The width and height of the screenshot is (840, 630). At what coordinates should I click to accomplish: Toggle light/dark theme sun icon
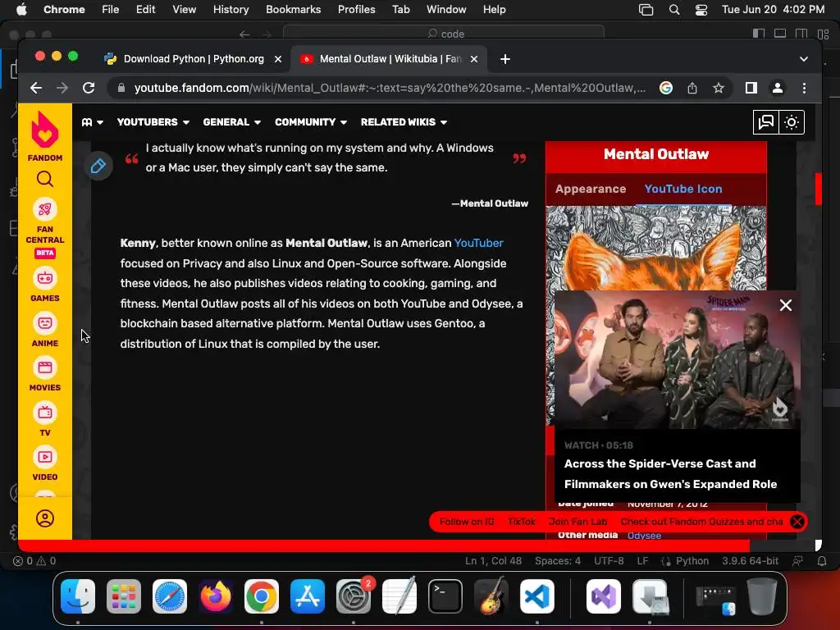click(x=792, y=122)
